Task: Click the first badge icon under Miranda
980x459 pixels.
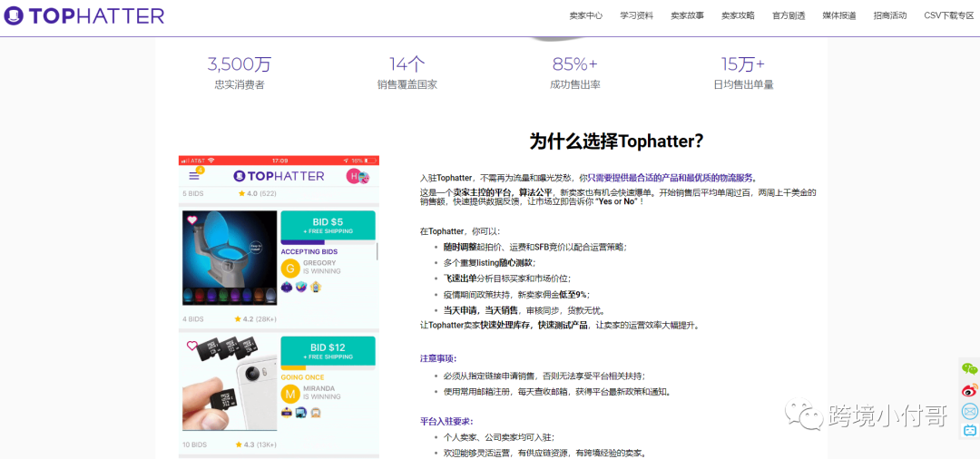Action: pos(286,412)
